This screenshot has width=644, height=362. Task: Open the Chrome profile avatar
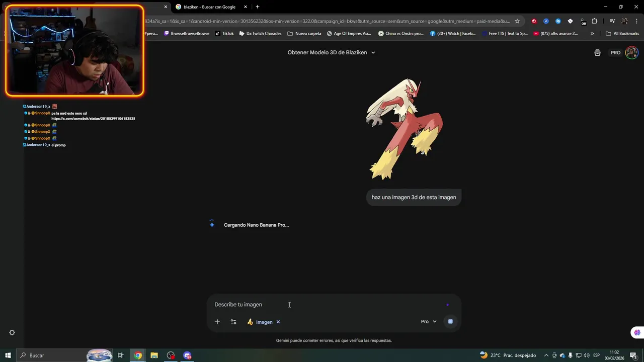(x=624, y=21)
